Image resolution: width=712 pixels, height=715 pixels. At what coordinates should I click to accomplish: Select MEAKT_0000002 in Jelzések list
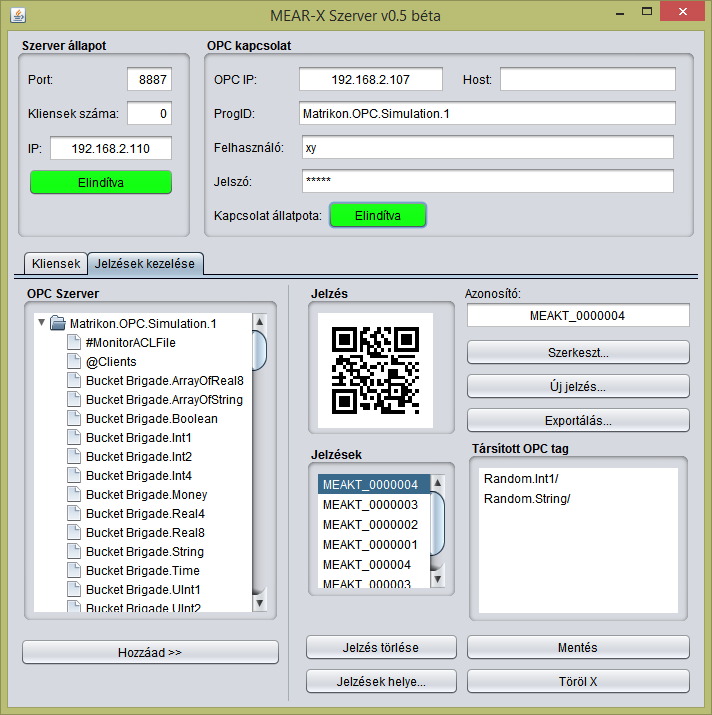pyautogui.click(x=374, y=524)
